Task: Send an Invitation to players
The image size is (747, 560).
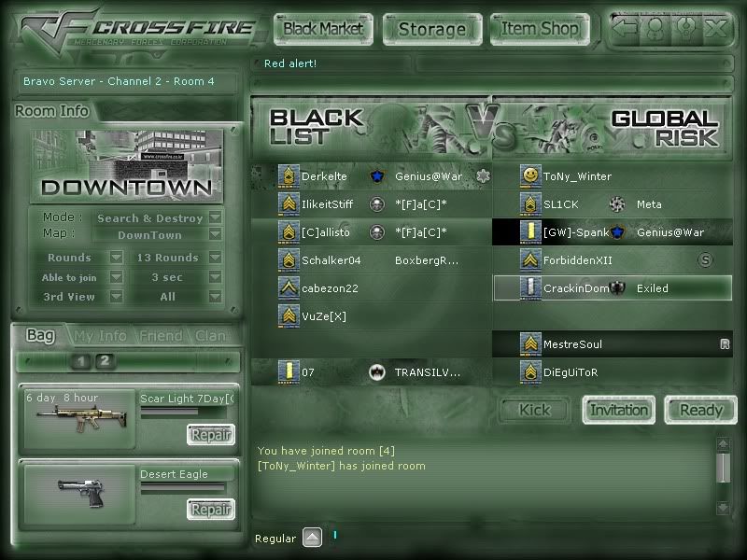Action: point(618,410)
